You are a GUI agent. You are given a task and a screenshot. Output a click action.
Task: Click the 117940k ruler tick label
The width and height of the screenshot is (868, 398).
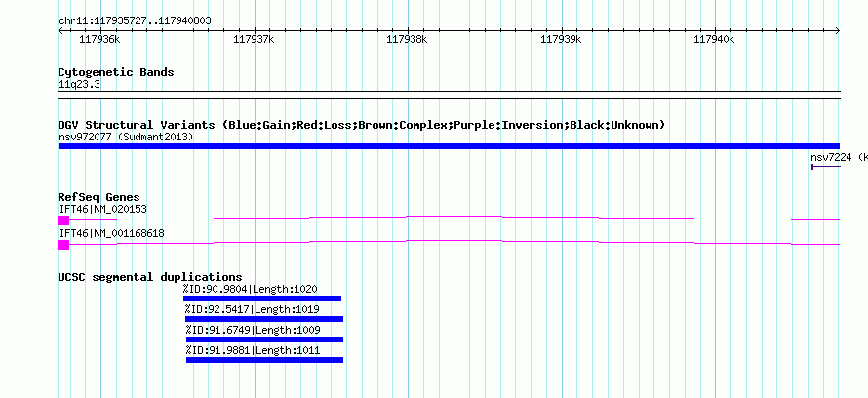point(714,39)
